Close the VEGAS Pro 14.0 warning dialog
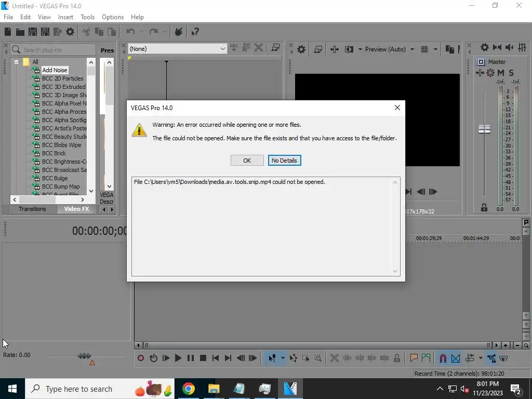 397,108
